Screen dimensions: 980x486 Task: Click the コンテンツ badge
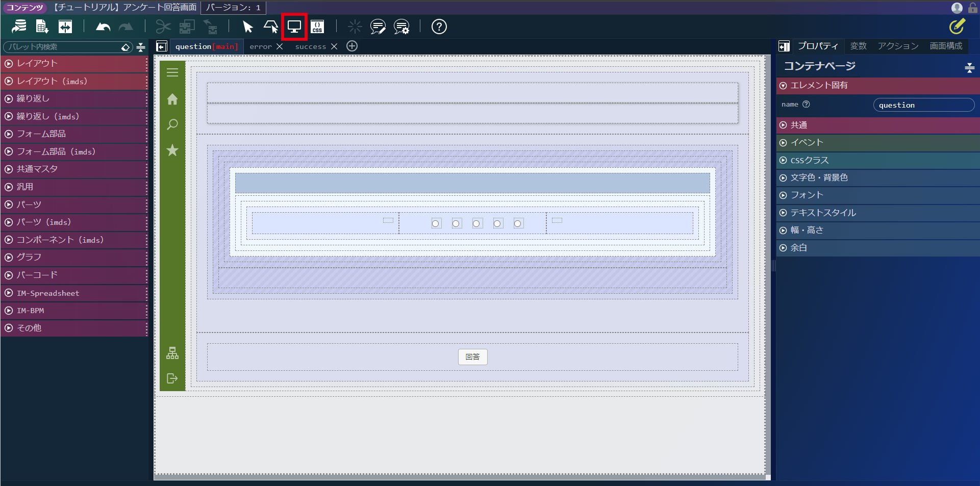(x=24, y=8)
